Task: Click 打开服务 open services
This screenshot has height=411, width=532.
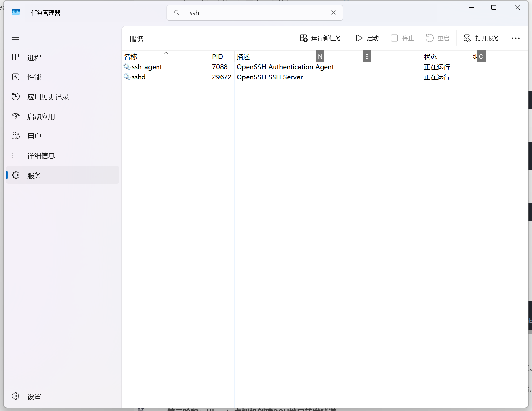Action: [481, 38]
